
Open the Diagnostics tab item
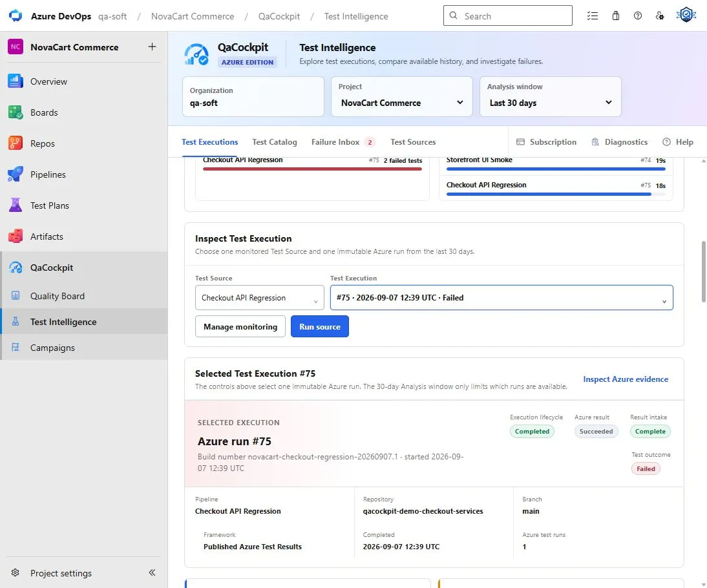coord(619,142)
